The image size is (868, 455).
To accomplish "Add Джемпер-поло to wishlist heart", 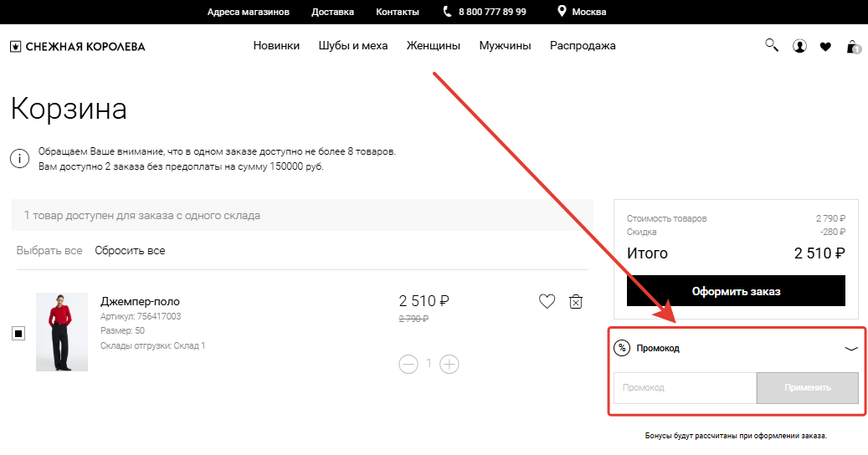I will tap(547, 301).
